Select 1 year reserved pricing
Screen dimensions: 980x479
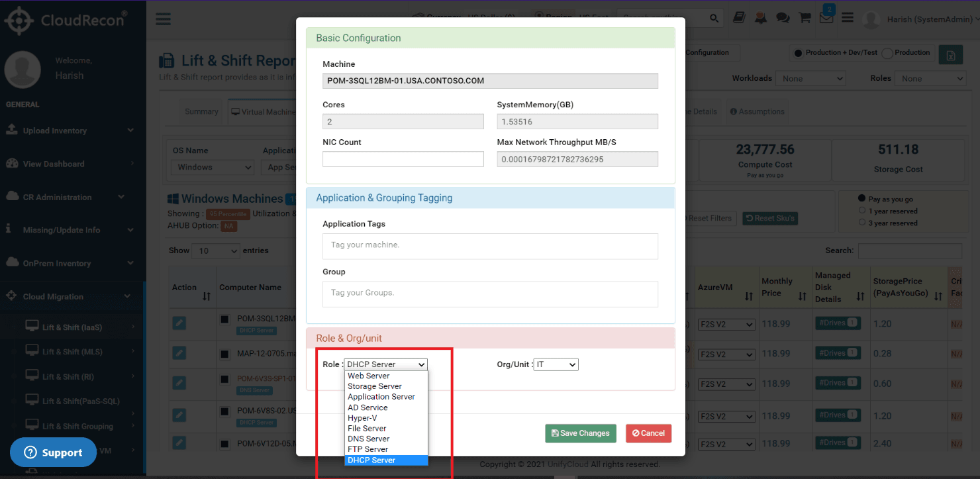862,211
